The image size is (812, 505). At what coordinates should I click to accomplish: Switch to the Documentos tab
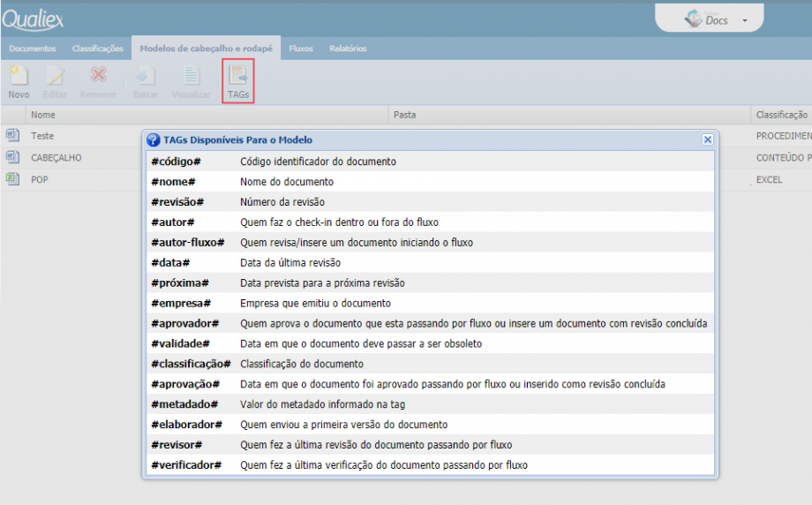[33, 49]
